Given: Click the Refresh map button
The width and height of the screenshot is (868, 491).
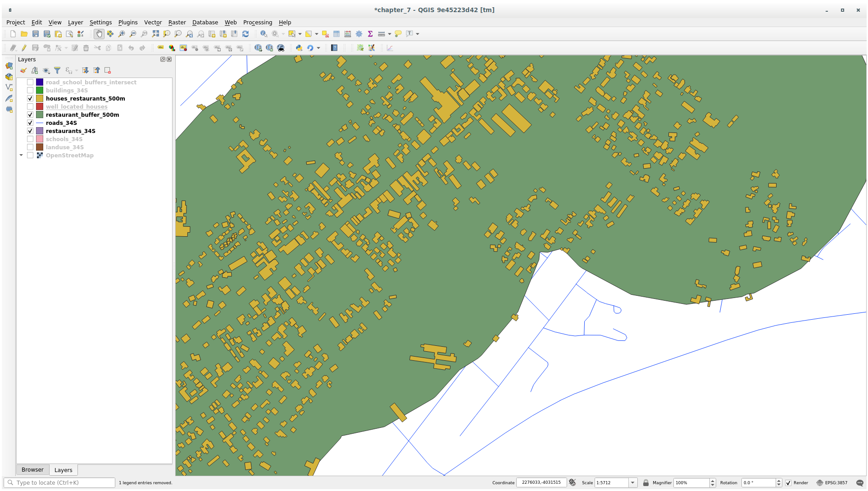Looking at the screenshot, I should [245, 34].
